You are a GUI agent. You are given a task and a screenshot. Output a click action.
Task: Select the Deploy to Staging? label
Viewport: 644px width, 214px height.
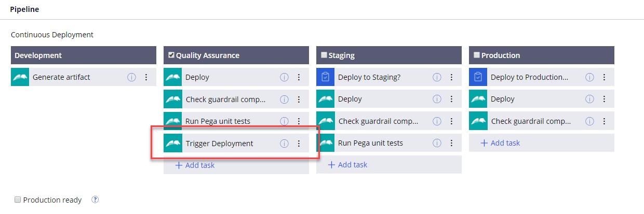point(369,77)
